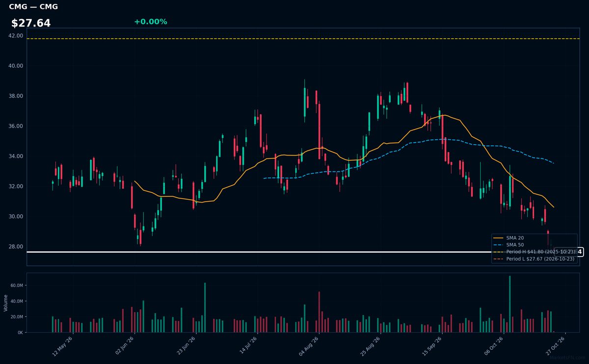Toggle the Period H $41.80 legend entry
Image resolution: width=589 pixels, height=364 pixels.
534,252
